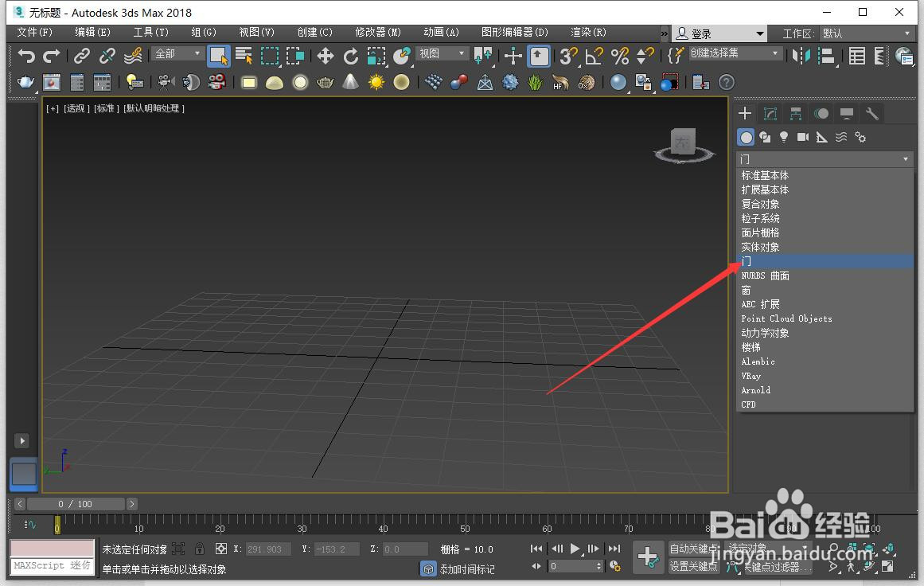Choose the highlighted 门 list entry
The height and width of the screenshot is (586, 924).
[x=825, y=261]
